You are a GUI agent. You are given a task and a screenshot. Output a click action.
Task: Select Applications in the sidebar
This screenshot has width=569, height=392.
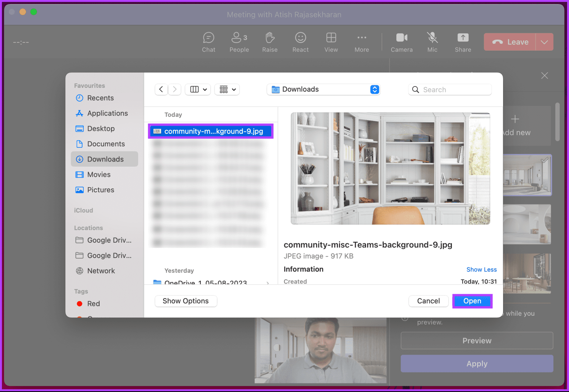coord(107,113)
